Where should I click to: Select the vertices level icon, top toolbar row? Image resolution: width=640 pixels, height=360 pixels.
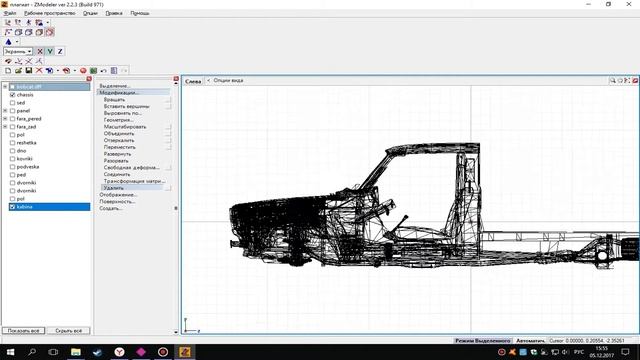(x=8, y=22)
